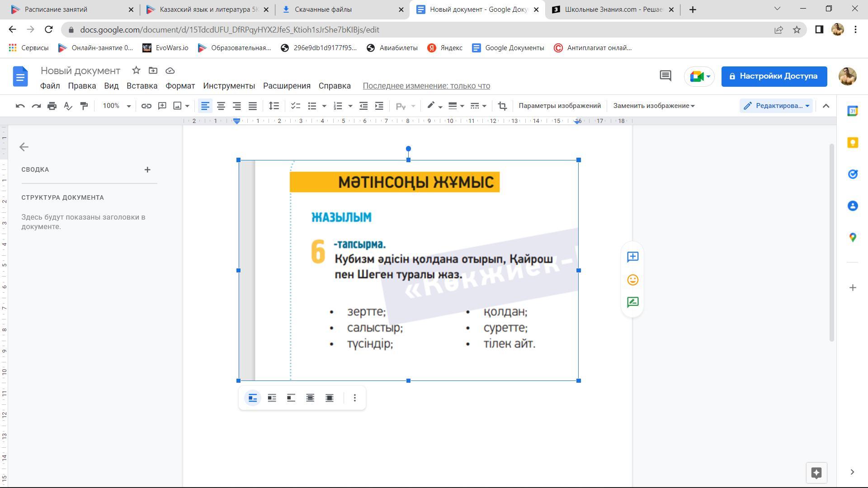Open the Последнее изменение link

pyautogui.click(x=426, y=86)
